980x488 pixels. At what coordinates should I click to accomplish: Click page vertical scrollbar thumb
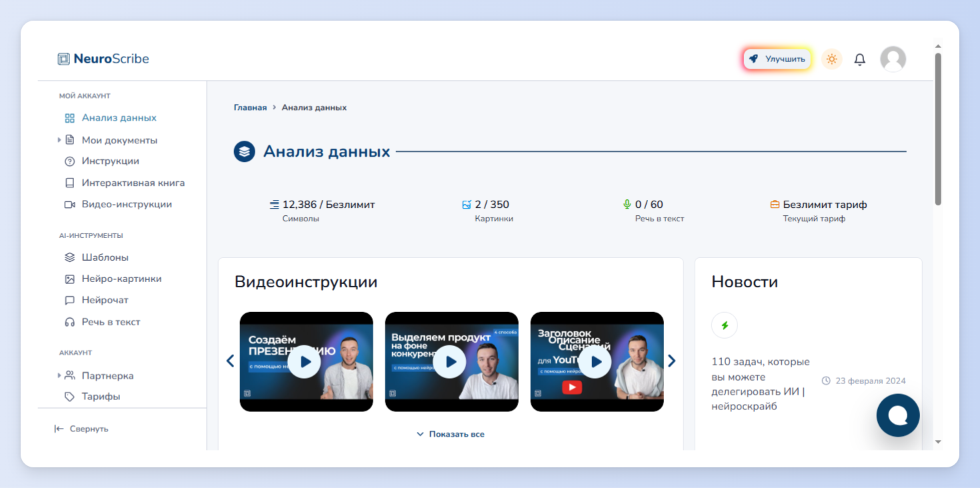[938, 129]
